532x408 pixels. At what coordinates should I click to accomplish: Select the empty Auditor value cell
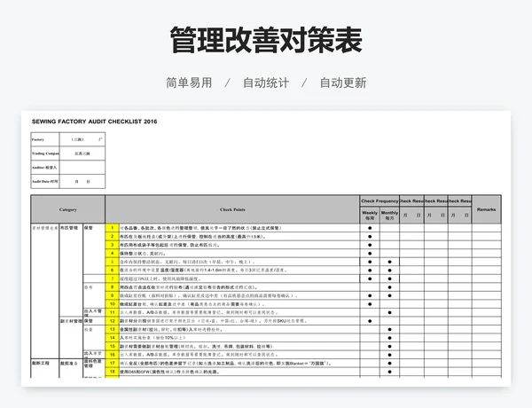tap(82, 168)
